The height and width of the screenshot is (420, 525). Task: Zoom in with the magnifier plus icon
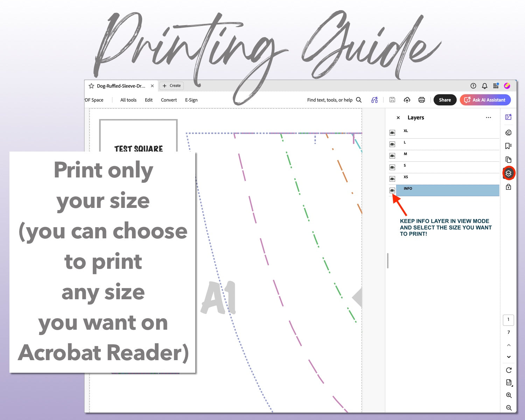[509, 395]
